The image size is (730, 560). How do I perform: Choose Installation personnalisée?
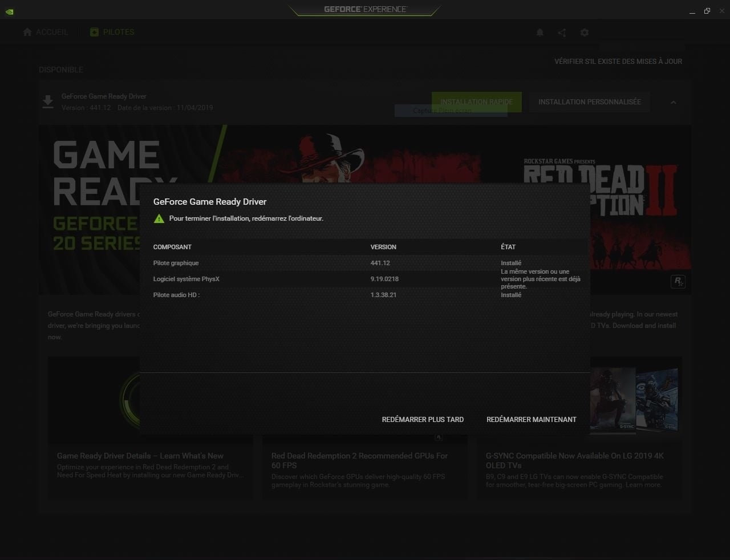pos(590,102)
